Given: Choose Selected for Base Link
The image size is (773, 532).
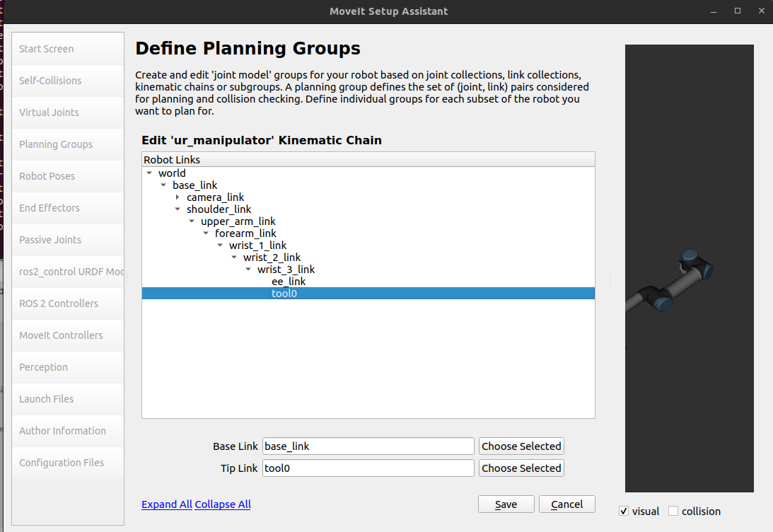Looking at the screenshot, I should 521,446.
